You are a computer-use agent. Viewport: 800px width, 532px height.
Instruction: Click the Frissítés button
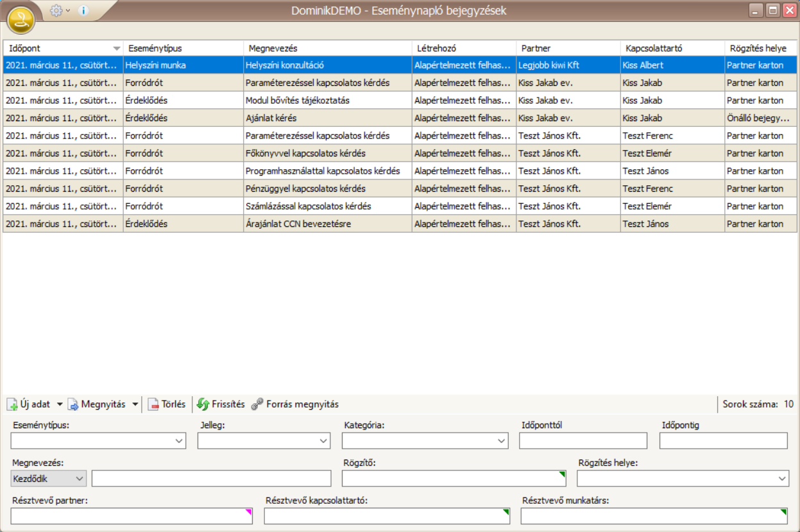221,404
